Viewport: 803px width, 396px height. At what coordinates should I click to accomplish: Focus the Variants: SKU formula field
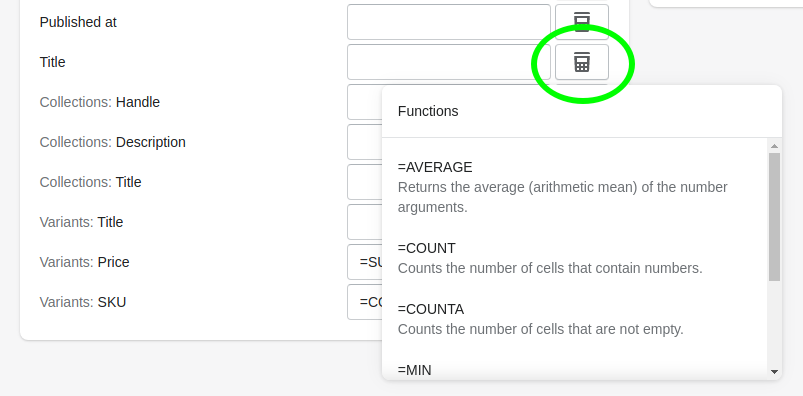[365, 302]
